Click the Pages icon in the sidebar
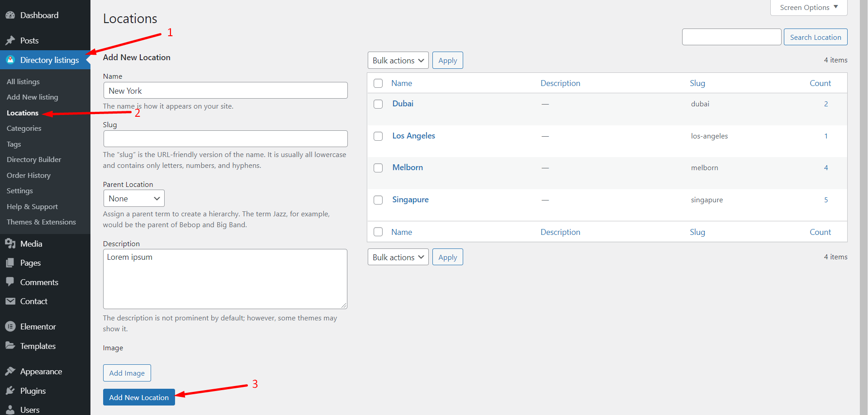Image resolution: width=868 pixels, height=415 pixels. click(11, 262)
